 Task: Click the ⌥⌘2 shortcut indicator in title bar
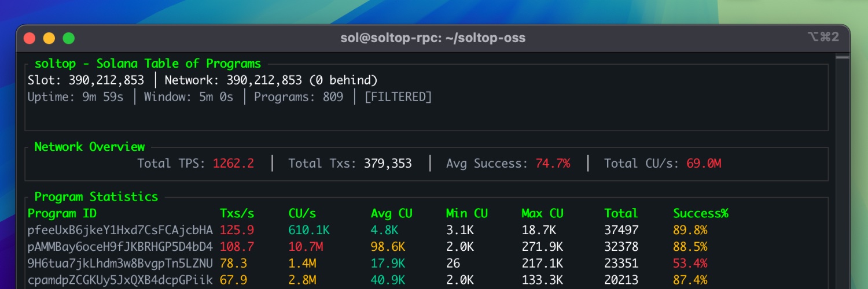coord(823,37)
